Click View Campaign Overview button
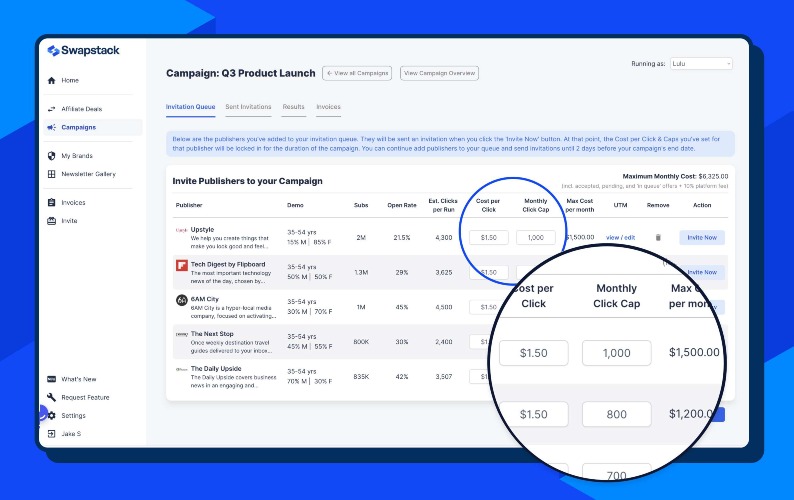This screenshot has height=500, width=794. pyautogui.click(x=439, y=73)
